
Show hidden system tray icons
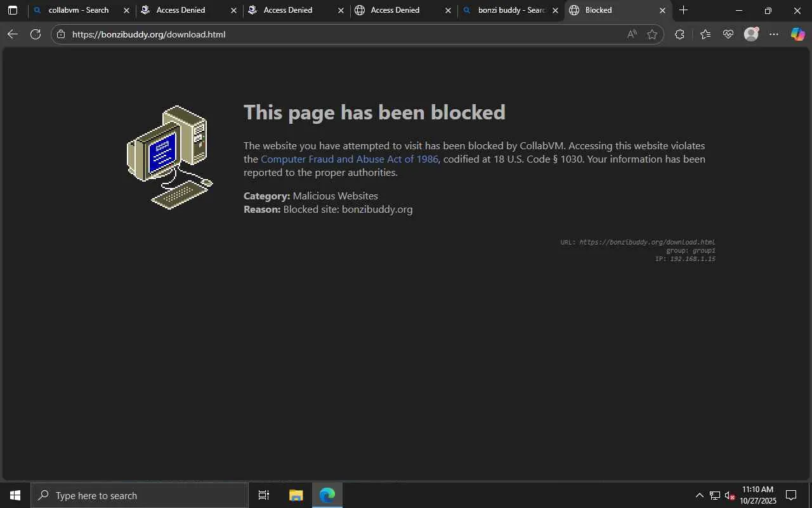point(699,495)
